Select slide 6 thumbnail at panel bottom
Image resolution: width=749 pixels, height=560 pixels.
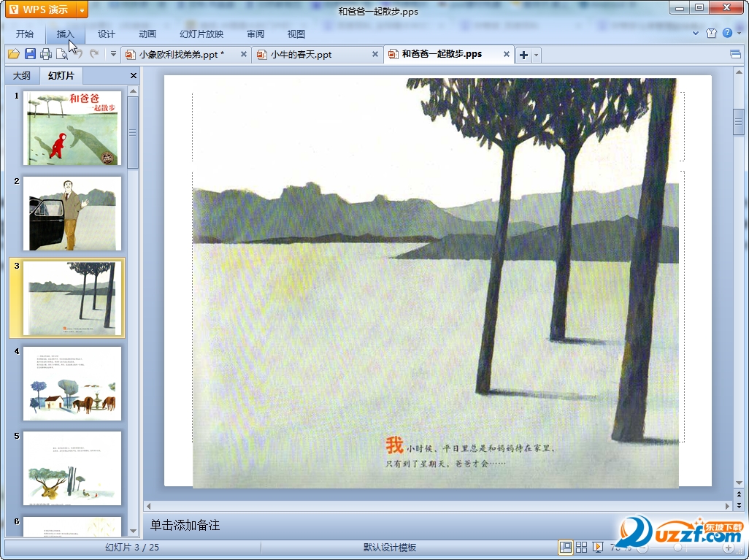tap(72, 526)
